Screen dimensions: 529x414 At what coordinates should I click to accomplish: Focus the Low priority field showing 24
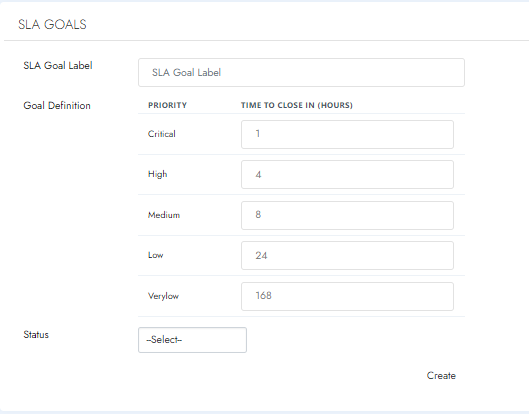(347, 255)
